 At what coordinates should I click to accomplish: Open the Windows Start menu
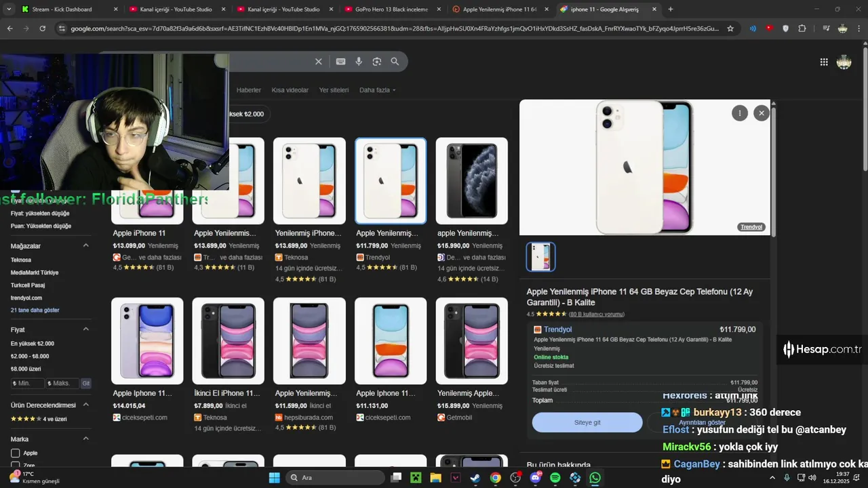274,478
